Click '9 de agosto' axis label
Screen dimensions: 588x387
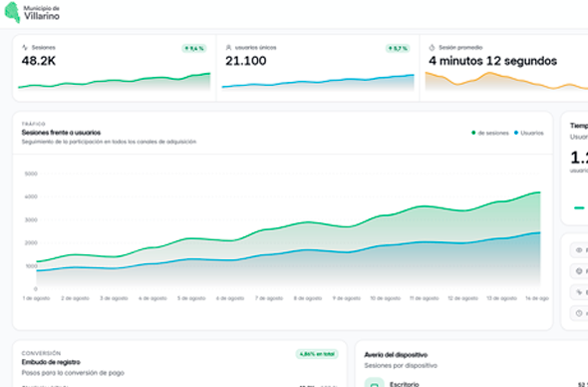pyautogui.click(x=347, y=298)
